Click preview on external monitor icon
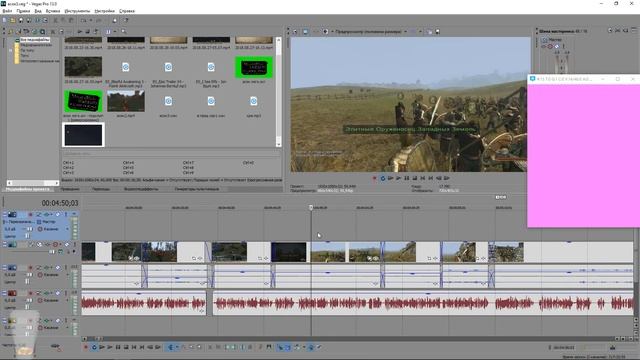The height and width of the screenshot is (360, 640). (x=305, y=31)
